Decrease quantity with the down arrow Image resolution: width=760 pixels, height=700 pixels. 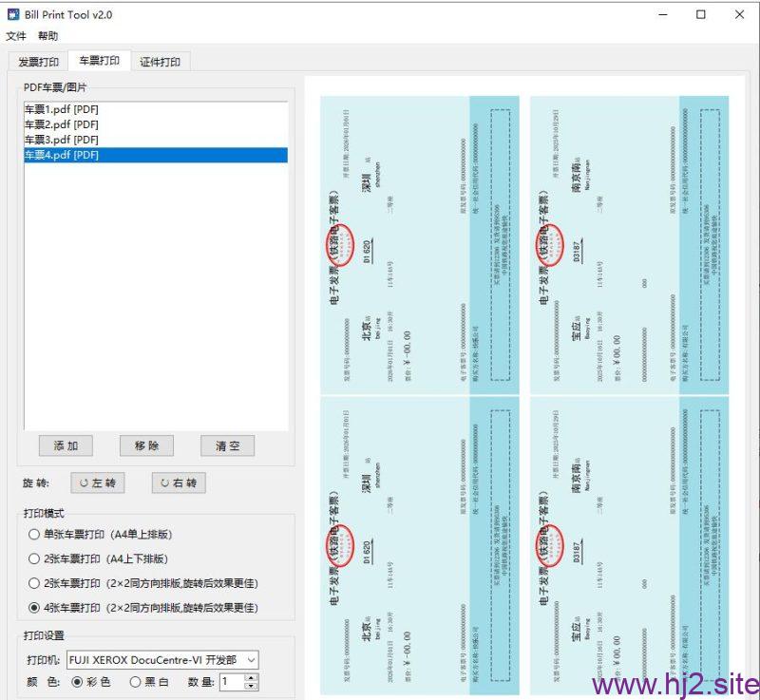251,687
